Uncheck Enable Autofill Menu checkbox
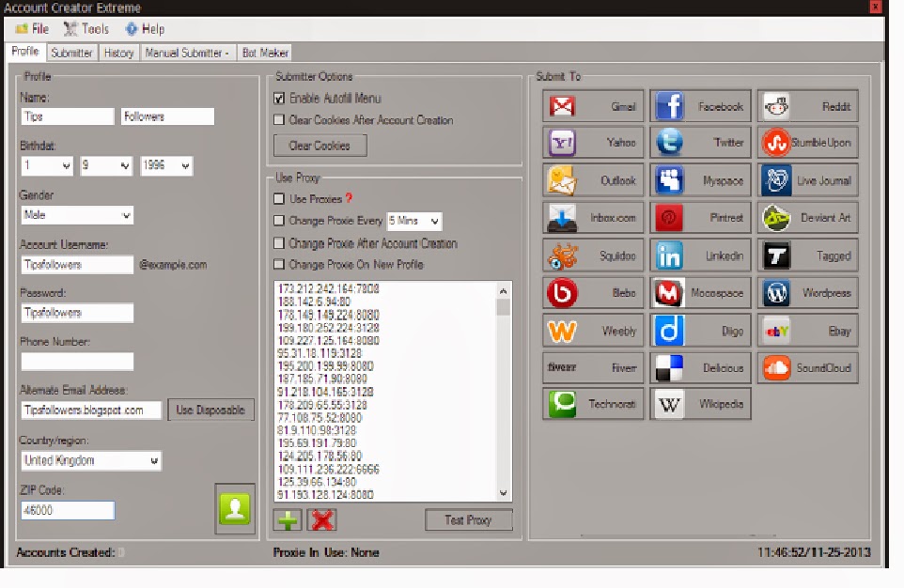The height and width of the screenshot is (588, 904). (279, 99)
